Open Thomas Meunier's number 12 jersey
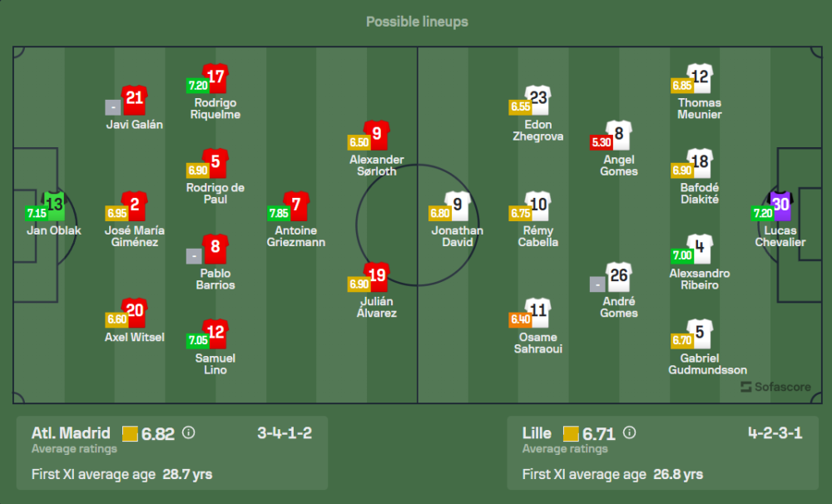The width and height of the screenshot is (832, 504). click(700, 78)
